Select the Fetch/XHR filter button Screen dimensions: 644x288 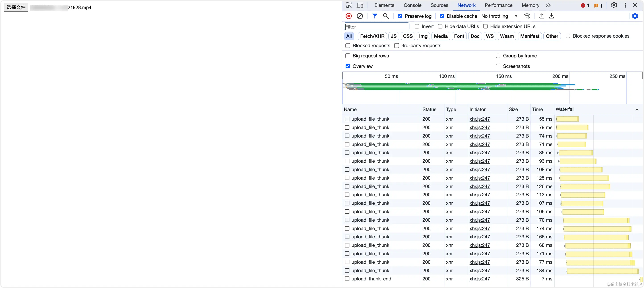tap(372, 36)
